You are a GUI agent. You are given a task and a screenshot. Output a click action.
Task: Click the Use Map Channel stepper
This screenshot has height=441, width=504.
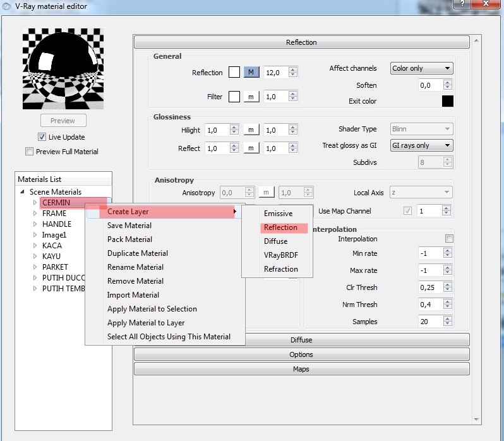[446, 211]
